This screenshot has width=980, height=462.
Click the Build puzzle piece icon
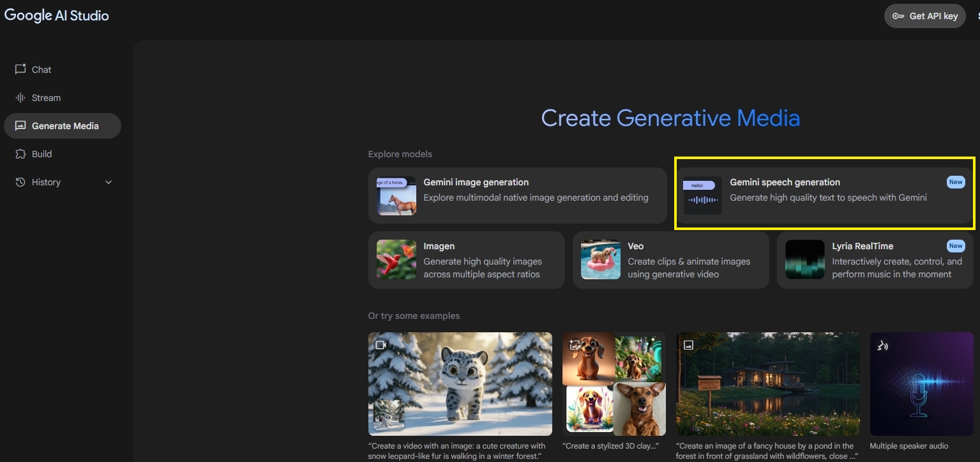click(20, 154)
